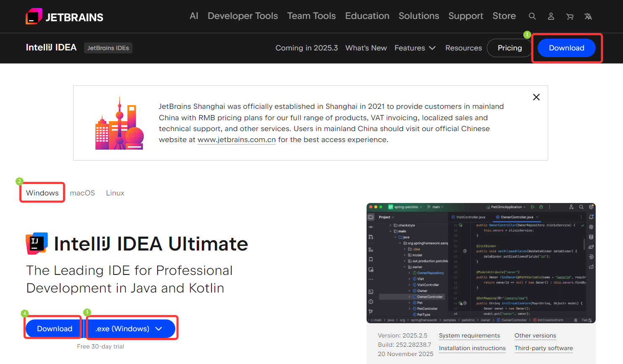
Task: Click the IDE screenshot preview image
Action: (x=481, y=263)
